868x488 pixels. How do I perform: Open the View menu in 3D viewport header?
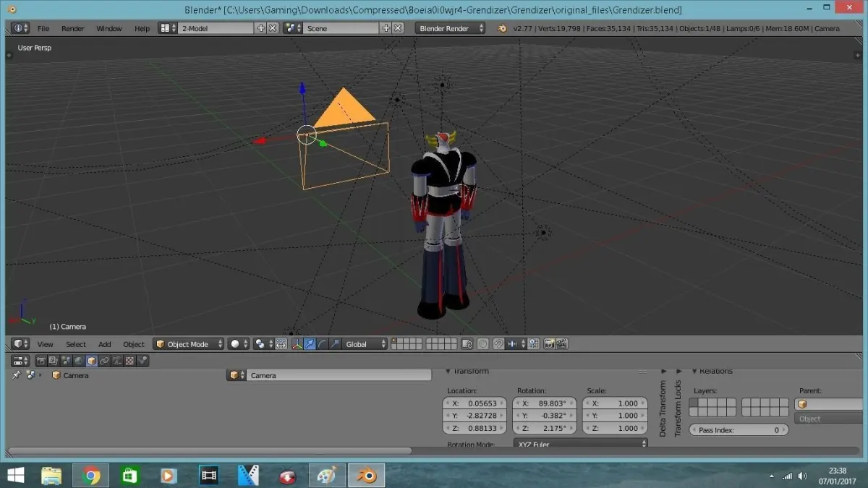coord(45,344)
